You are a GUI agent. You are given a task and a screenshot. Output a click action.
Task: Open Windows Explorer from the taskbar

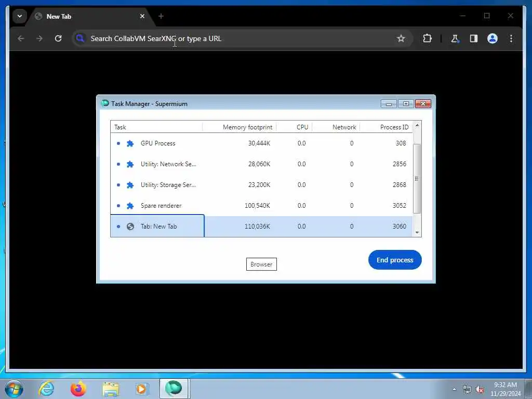pyautogui.click(x=111, y=389)
